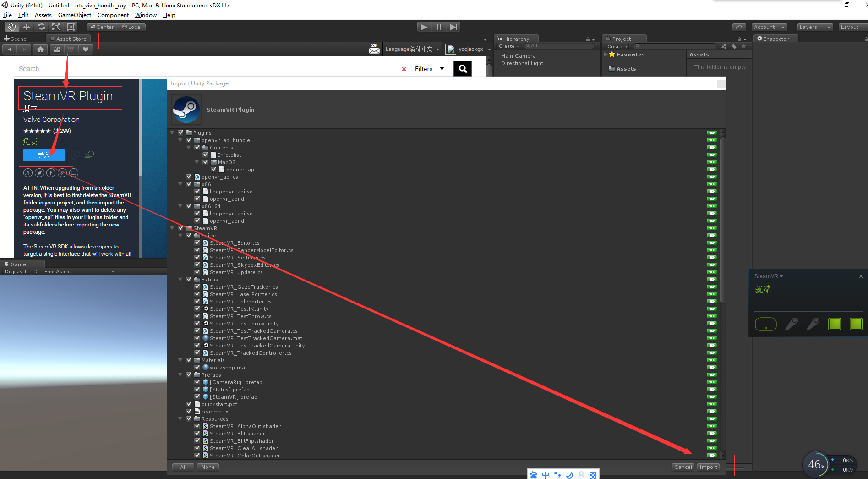Uncheck quickstart.pdf checkbox

coord(189,404)
